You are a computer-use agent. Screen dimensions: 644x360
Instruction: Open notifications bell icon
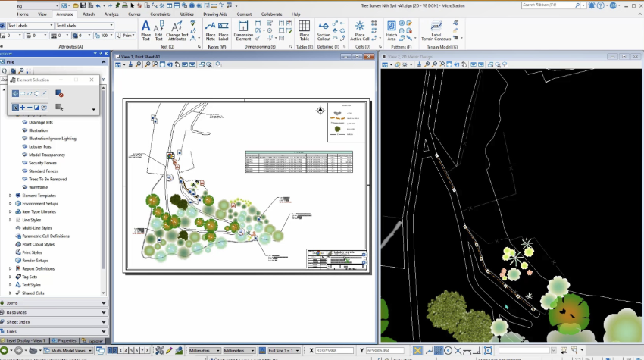coord(592,5)
